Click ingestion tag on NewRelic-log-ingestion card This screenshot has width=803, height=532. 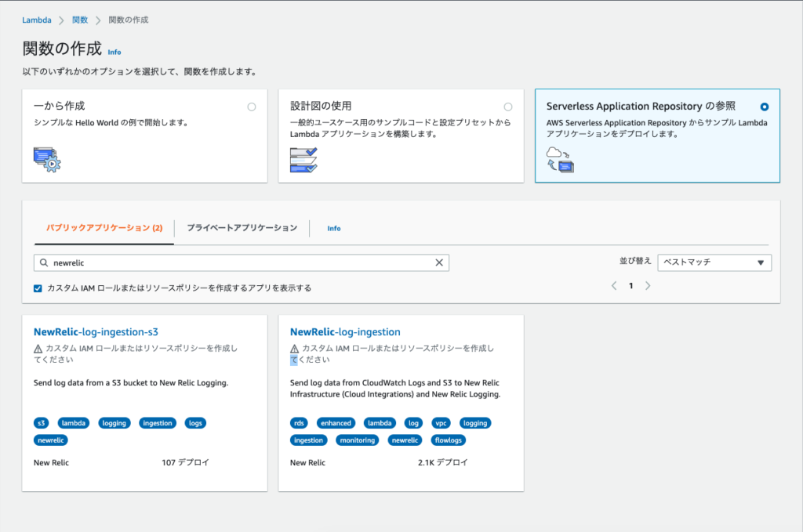[x=309, y=440]
